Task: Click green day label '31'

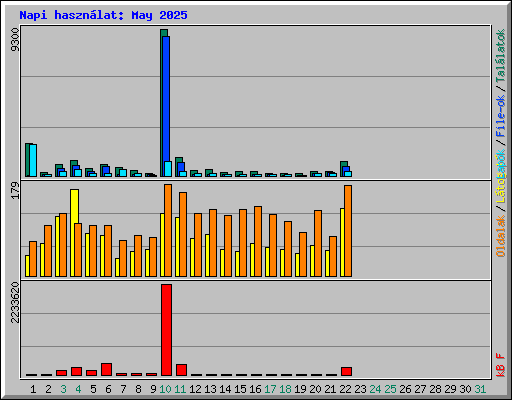Action: 480,389
